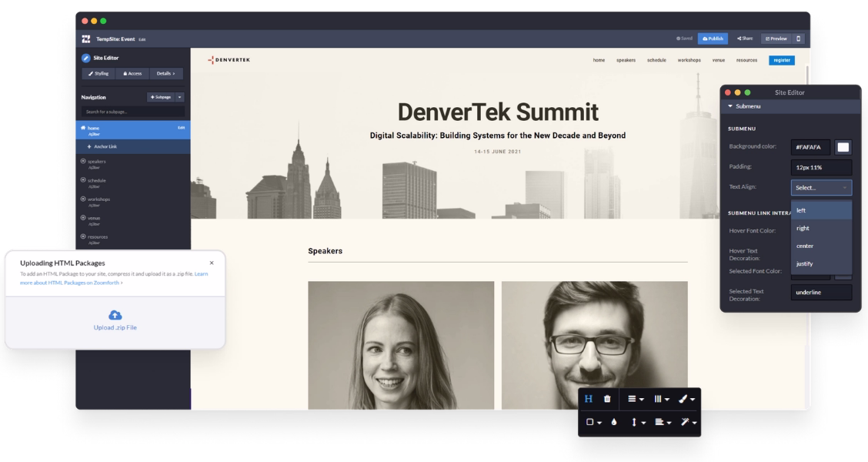The width and height of the screenshot is (868, 462).
Task: Click the Zoomforth logo in the header
Action: tap(86, 38)
